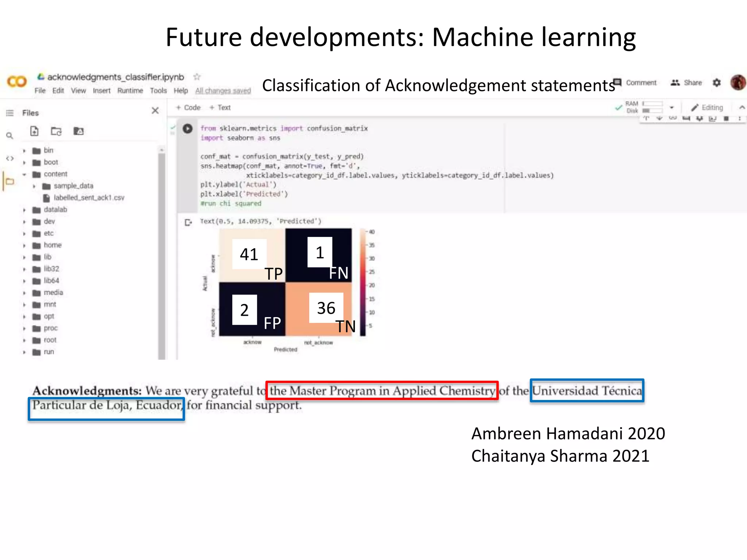Open the search sidebar icon
The image size is (747, 560).
pyautogui.click(x=10, y=136)
